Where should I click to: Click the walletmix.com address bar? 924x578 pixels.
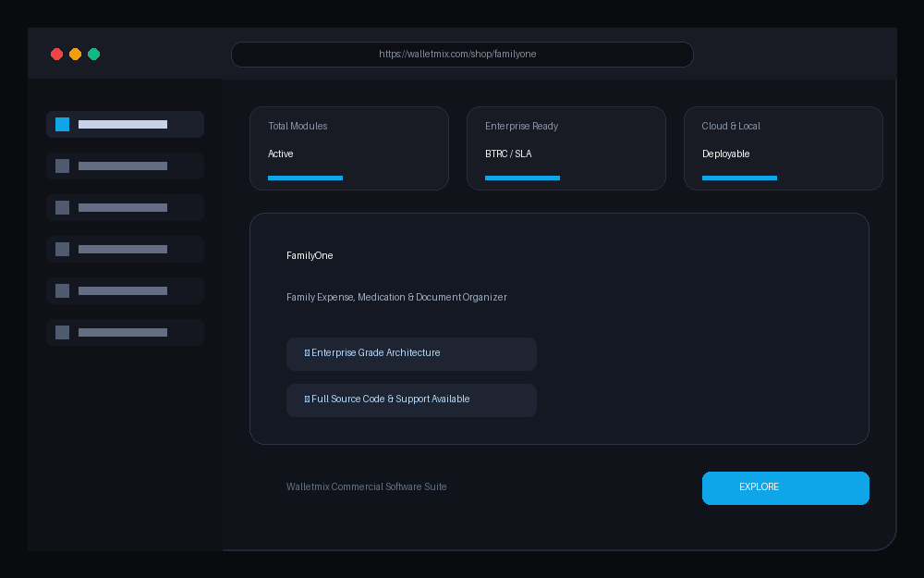(462, 55)
